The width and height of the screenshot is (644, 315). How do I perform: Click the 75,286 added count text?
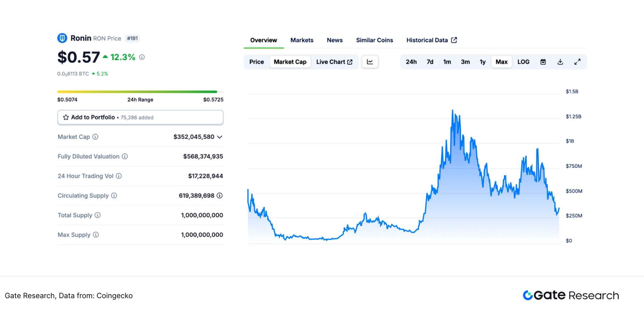tap(137, 117)
